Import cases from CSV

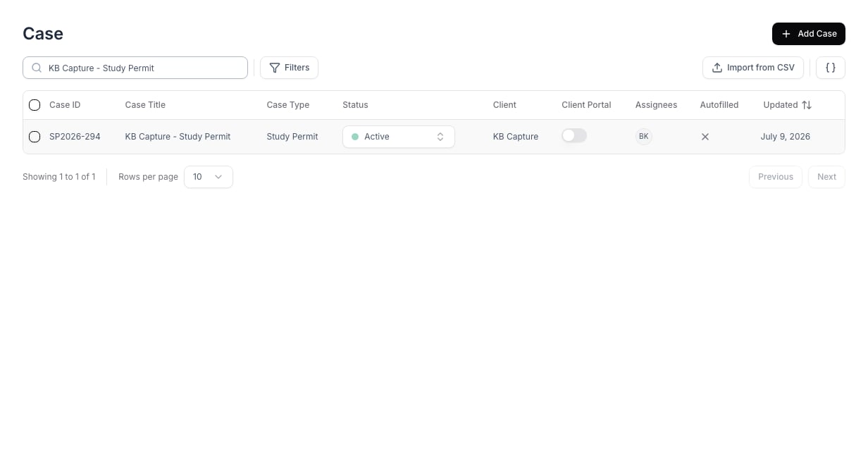[752, 68]
